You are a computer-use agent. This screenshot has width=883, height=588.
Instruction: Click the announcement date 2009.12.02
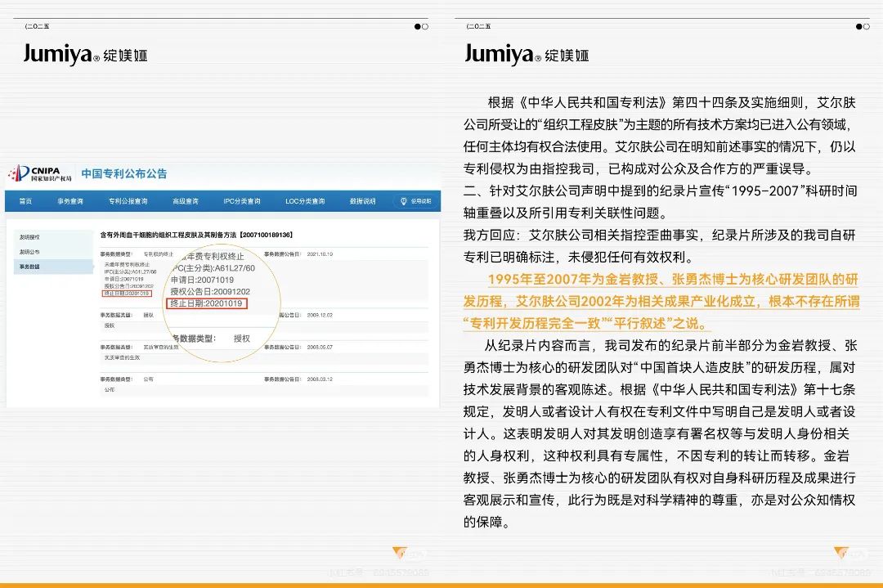click(320, 315)
